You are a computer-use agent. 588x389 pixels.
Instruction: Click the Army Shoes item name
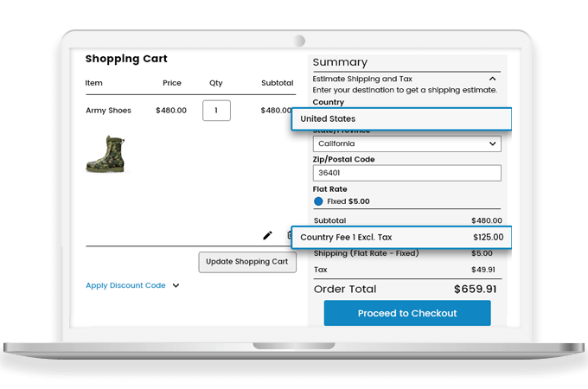tap(108, 111)
